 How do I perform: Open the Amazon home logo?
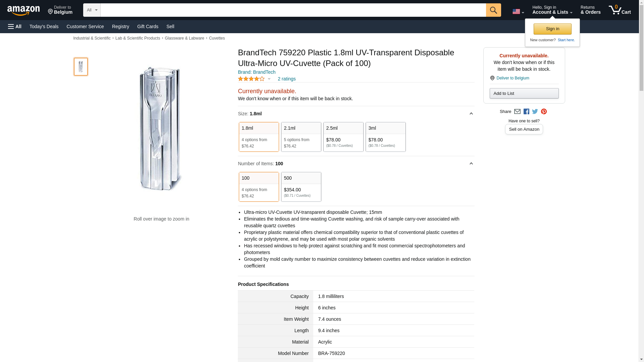point(23,10)
